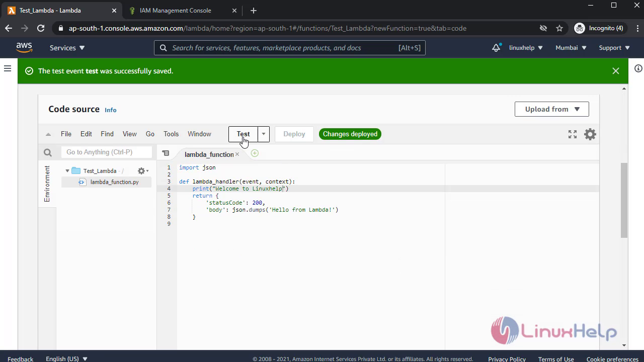644x362 pixels.
Task: Click the Incognito profile indicator
Action: click(599, 28)
